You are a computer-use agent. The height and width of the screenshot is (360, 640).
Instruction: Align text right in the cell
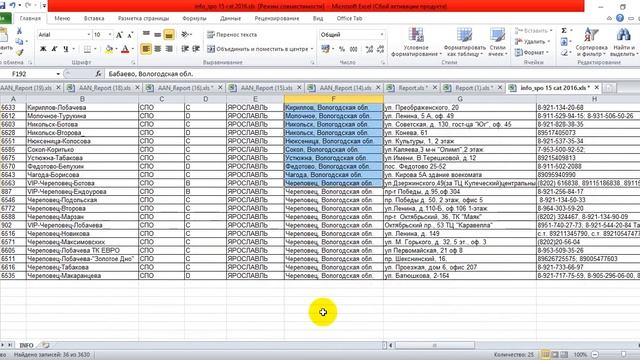pyautogui.click(x=169, y=49)
